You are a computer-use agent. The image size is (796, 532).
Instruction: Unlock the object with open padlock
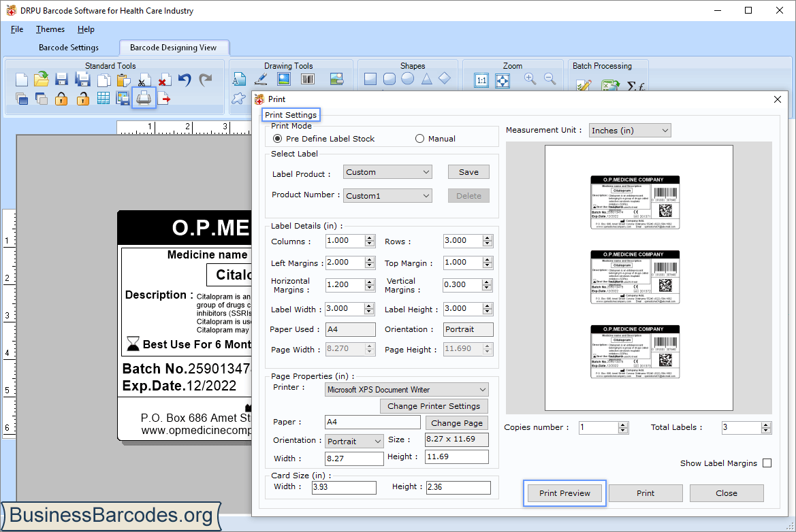point(83,99)
